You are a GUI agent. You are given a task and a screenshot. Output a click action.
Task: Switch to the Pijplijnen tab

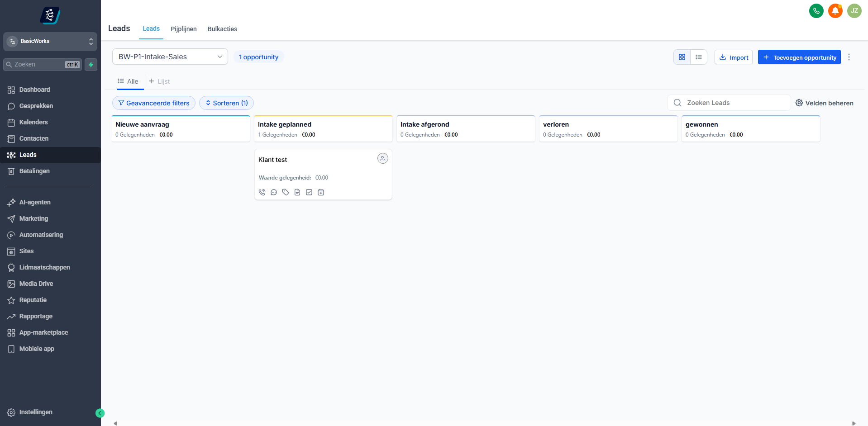tap(183, 29)
